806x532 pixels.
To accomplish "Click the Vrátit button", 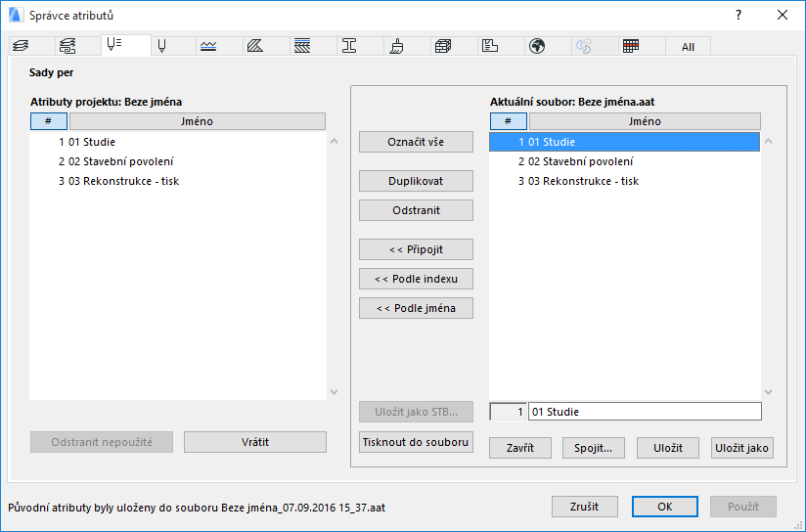I will coord(255,442).
